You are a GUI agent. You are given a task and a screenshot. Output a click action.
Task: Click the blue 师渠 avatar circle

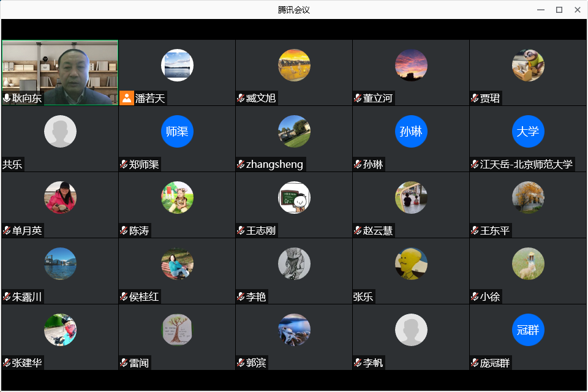[177, 131]
